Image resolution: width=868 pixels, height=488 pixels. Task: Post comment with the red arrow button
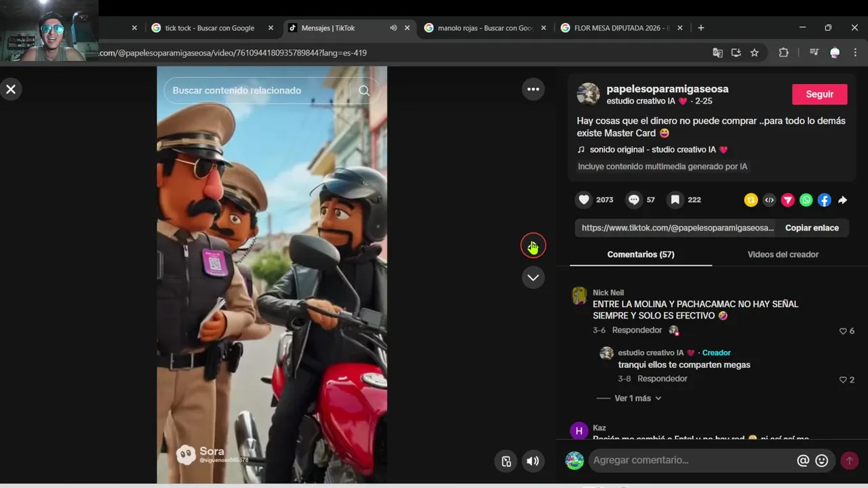[x=849, y=461]
